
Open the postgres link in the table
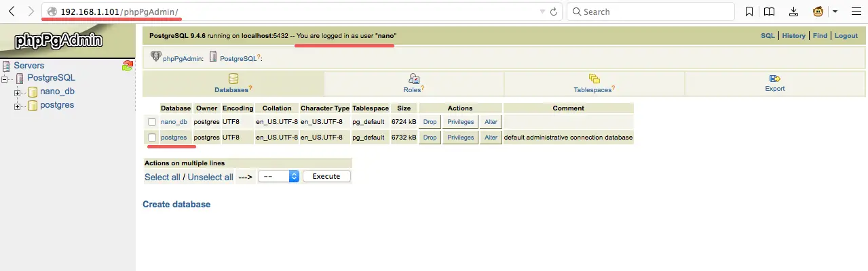[x=174, y=138]
